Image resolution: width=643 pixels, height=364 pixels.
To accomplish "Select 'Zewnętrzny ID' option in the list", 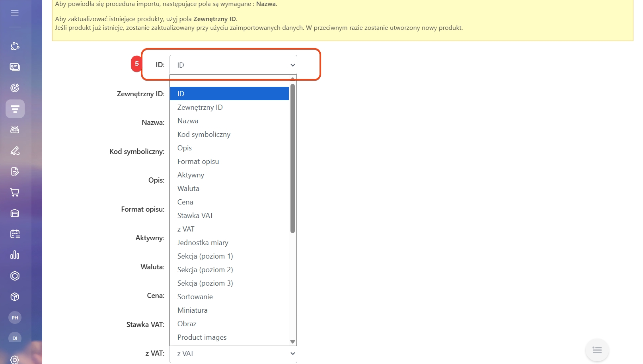I will tap(200, 107).
